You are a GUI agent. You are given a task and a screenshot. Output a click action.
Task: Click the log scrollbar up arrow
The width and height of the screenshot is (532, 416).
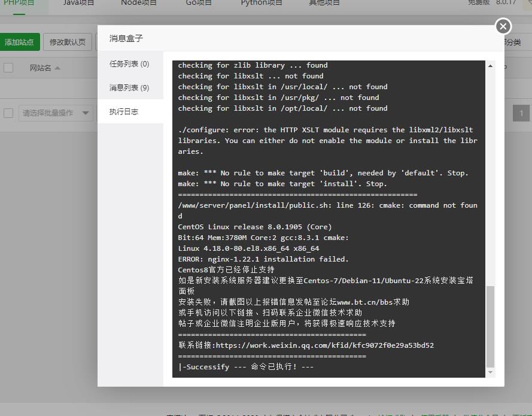click(x=490, y=66)
